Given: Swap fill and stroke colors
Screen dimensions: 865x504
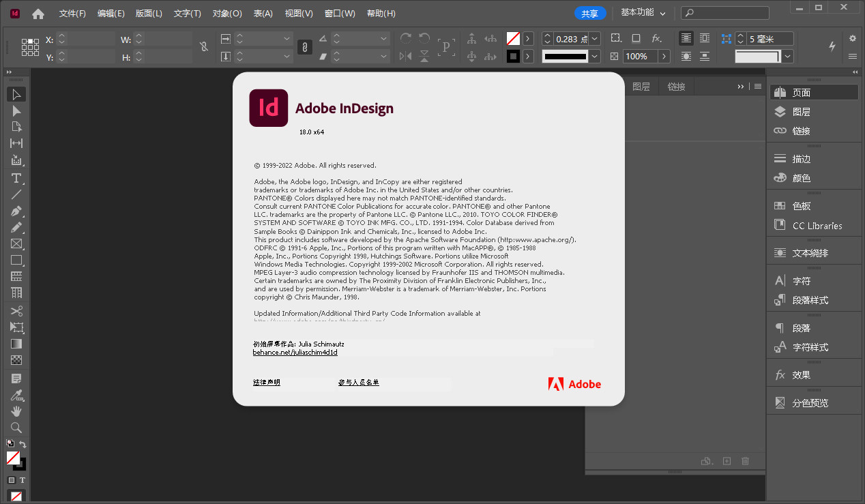Looking at the screenshot, I should coord(23,445).
